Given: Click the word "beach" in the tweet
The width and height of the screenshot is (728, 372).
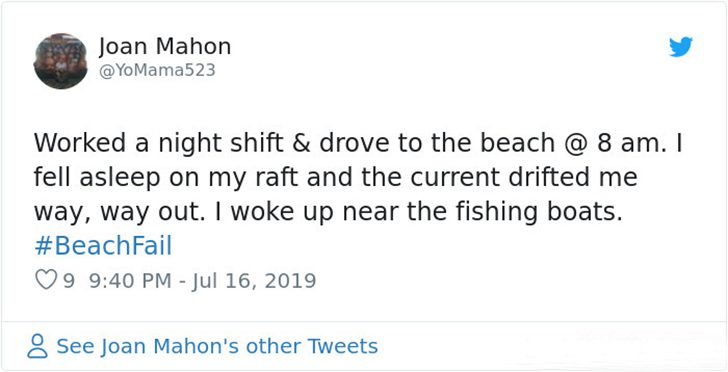Looking at the screenshot, I should [517, 144].
